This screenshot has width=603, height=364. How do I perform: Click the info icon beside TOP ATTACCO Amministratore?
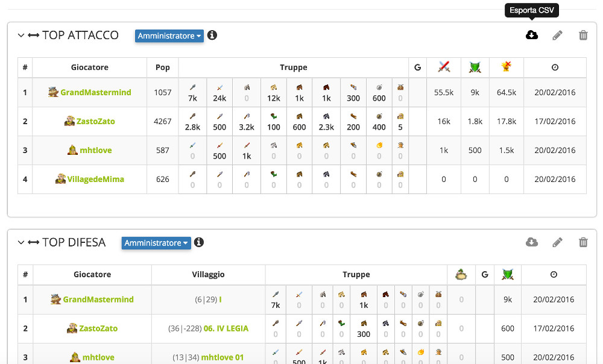click(x=212, y=35)
